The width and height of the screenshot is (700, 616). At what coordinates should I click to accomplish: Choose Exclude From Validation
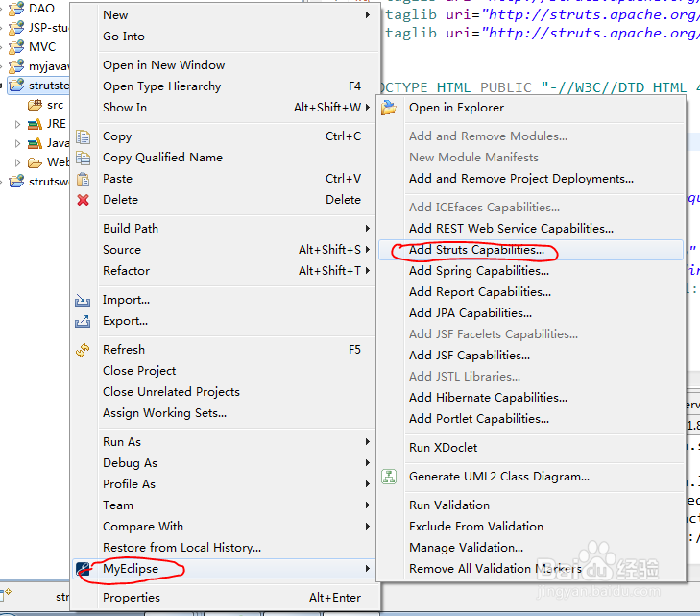pos(531,527)
